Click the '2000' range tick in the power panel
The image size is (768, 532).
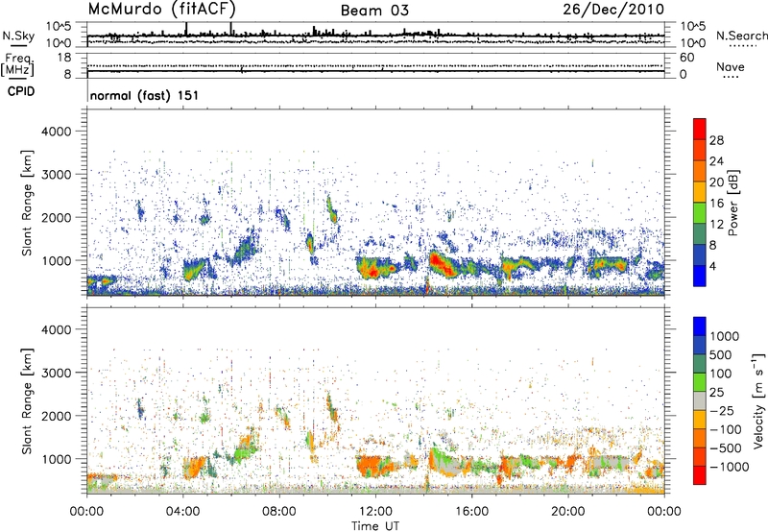57,217
